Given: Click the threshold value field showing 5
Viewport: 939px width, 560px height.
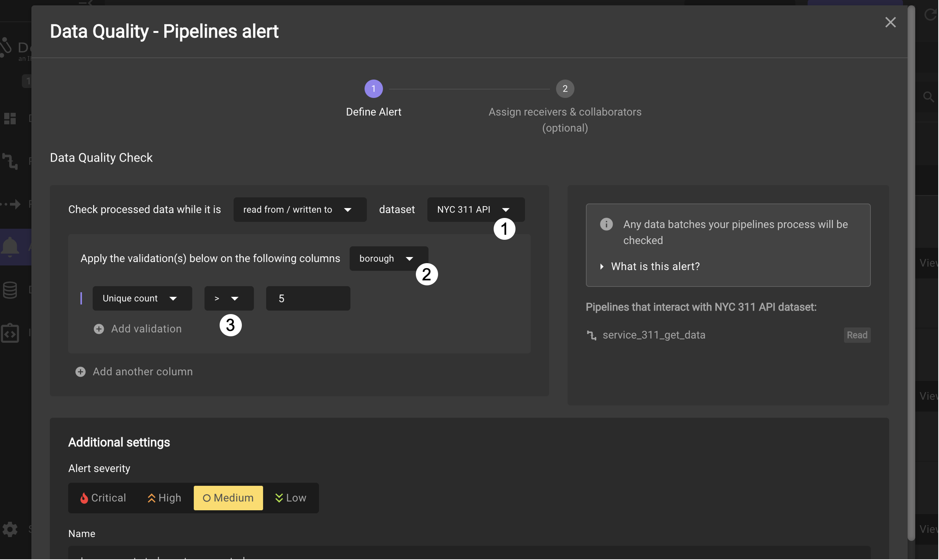Looking at the screenshot, I should (x=308, y=299).
